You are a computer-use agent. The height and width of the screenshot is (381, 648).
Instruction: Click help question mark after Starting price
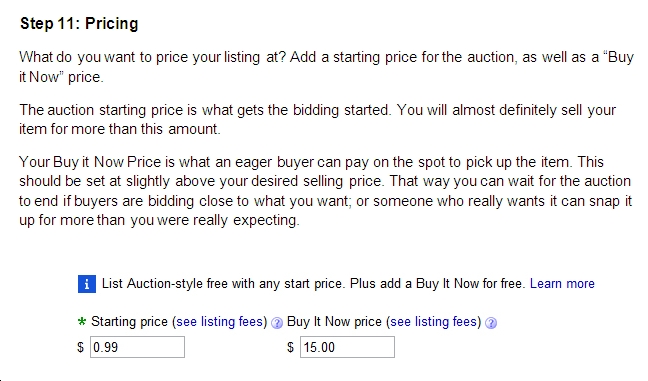(277, 323)
